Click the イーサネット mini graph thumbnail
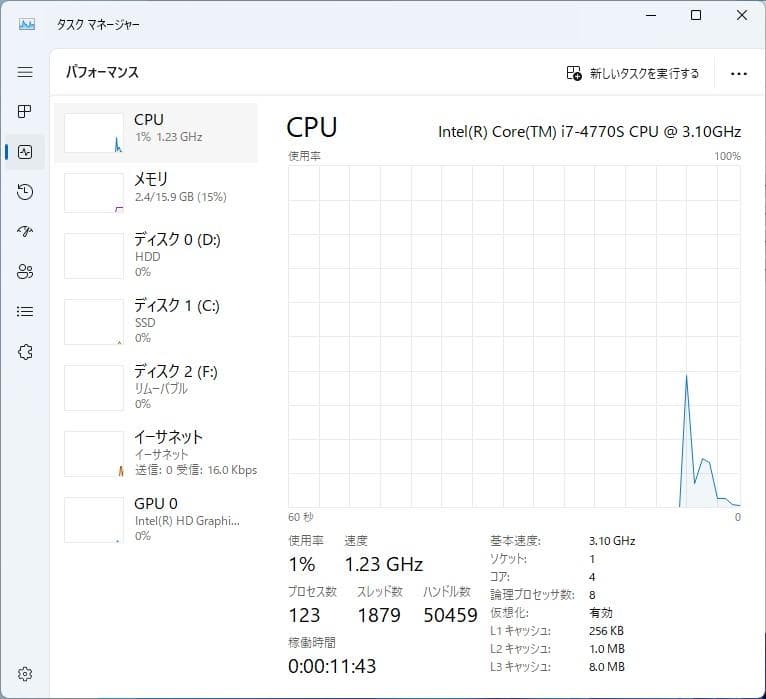766x699 pixels. pyautogui.click(x=94, y=454)
